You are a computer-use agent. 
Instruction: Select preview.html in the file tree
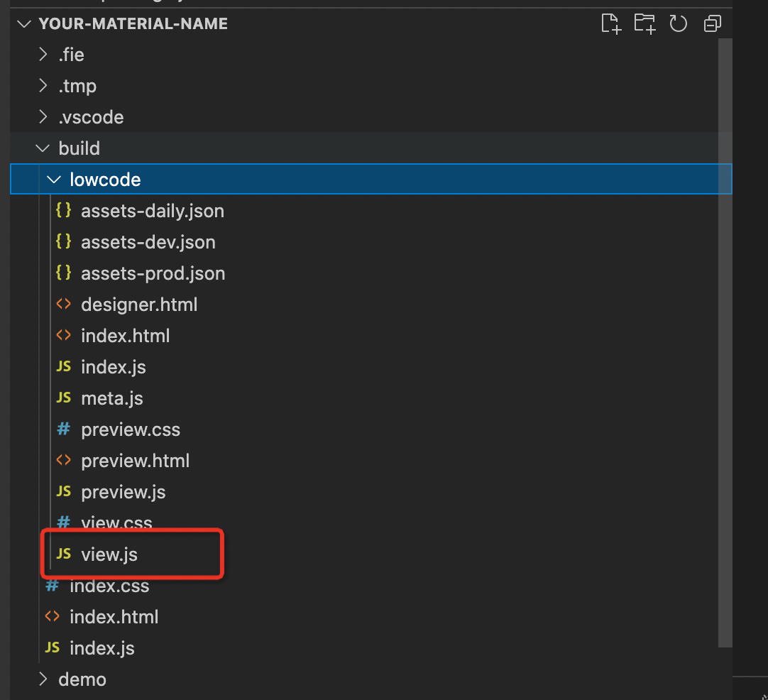pos(135,461)
